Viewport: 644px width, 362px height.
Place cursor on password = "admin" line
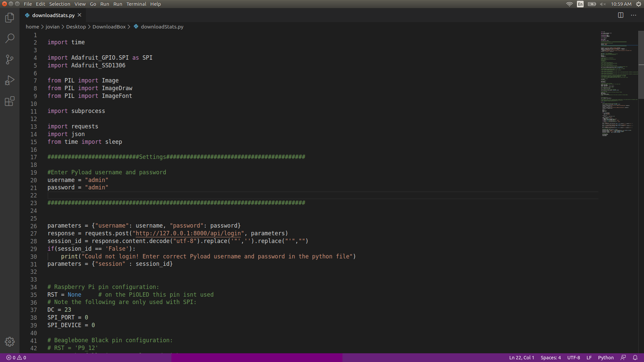78,187
